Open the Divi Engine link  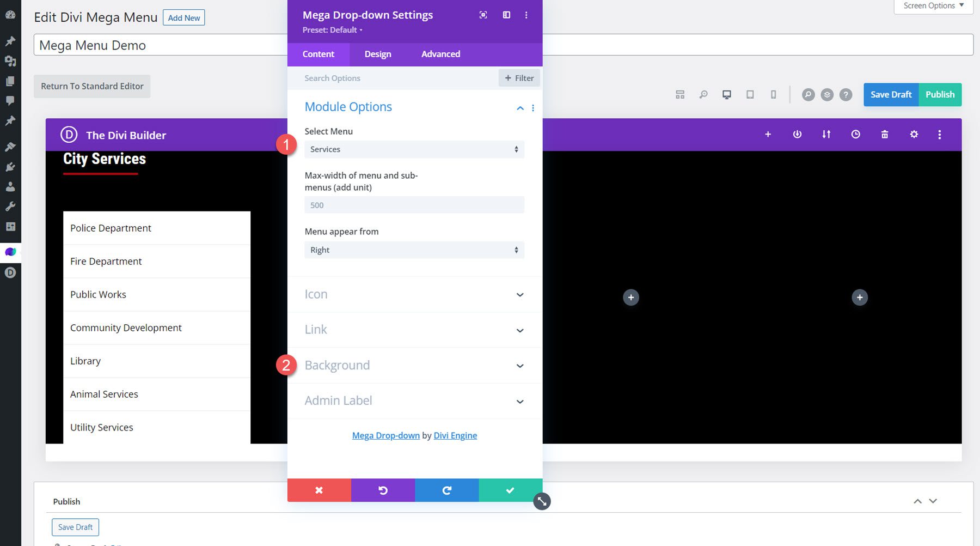(455, 435)
